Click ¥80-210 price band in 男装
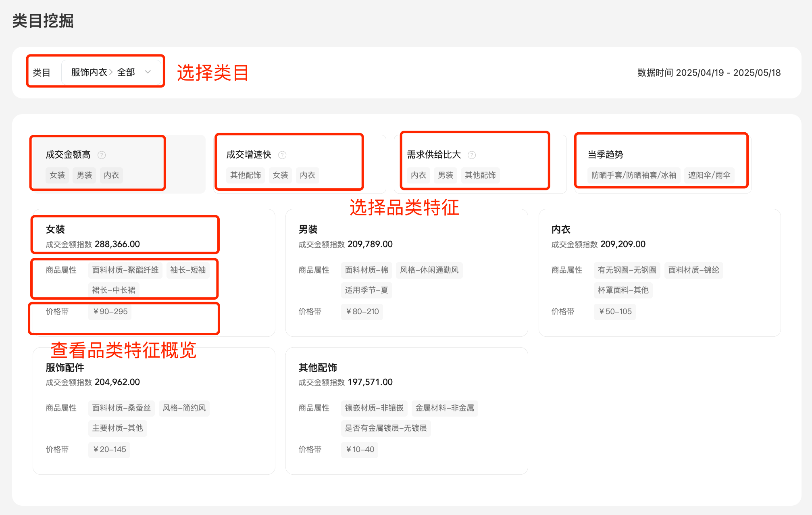Screen dimensions: 812x515 (x=362, y=311)
